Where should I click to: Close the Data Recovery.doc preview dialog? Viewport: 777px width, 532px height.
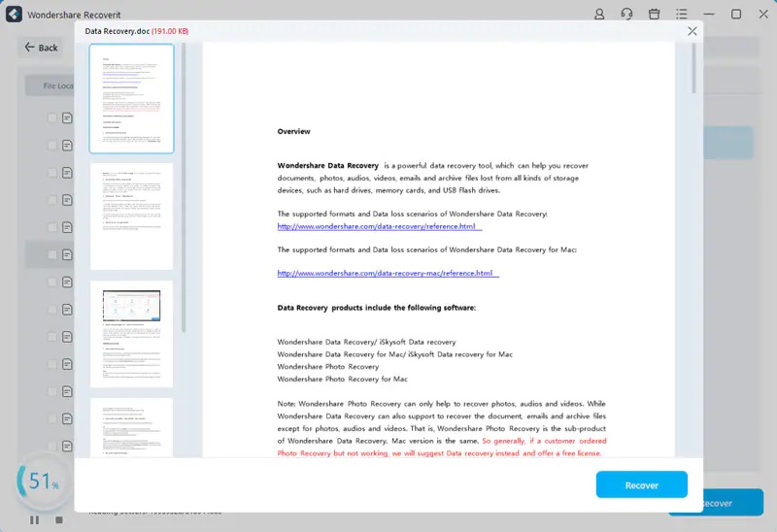[693, 31]
